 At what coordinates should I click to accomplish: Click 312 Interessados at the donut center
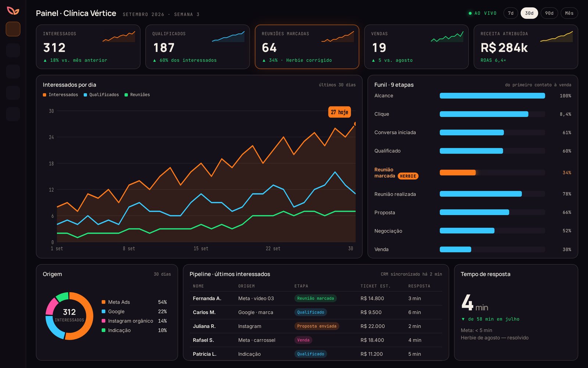click(69, 315)
